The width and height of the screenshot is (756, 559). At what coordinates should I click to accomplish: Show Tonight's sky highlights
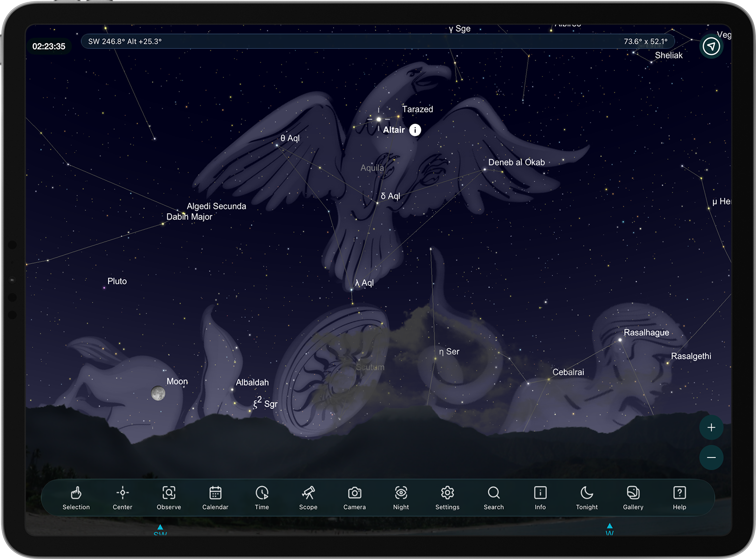pos(587,498)
